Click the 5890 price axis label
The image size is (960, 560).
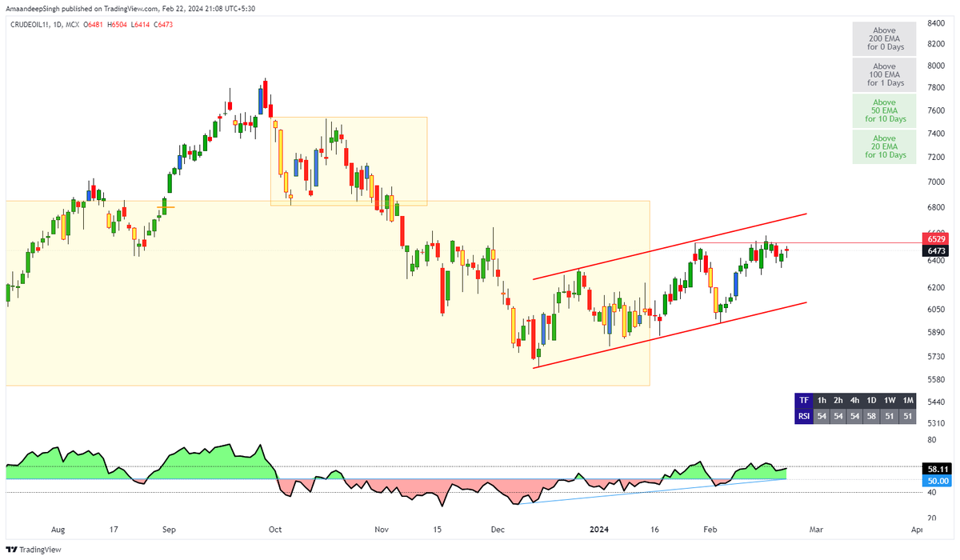pos(937,332)
